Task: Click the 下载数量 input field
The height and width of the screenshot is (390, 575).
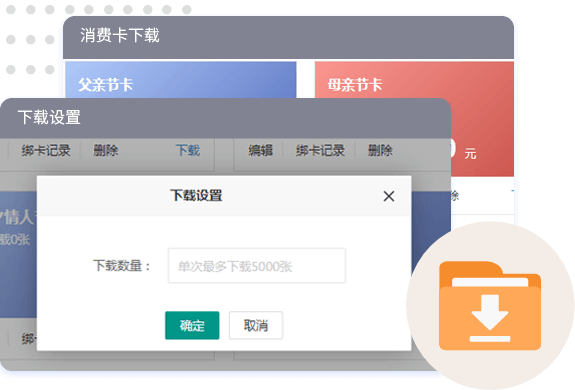Action: (x=257, y=266)
